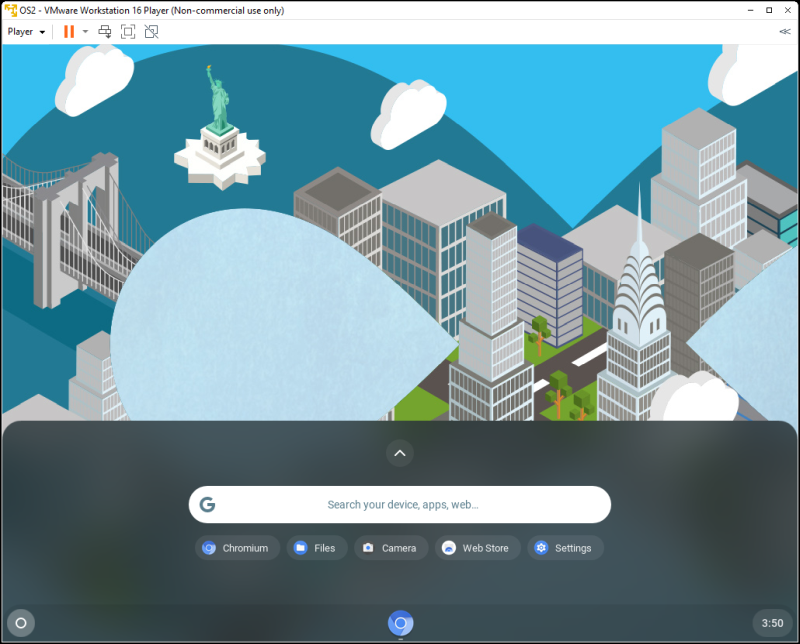Send Ctrl+Alt+Del to the virtual machine

(x=105, y=32)
